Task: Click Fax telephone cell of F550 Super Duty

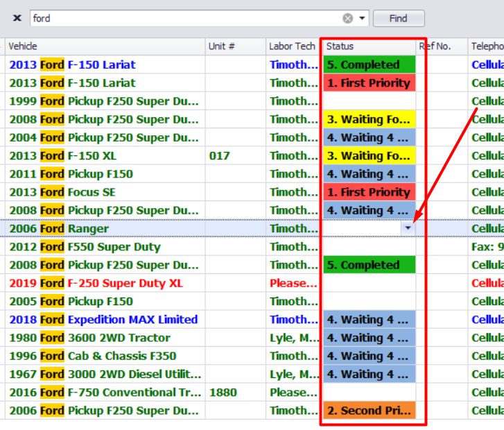Action: (x=487, y=247)
